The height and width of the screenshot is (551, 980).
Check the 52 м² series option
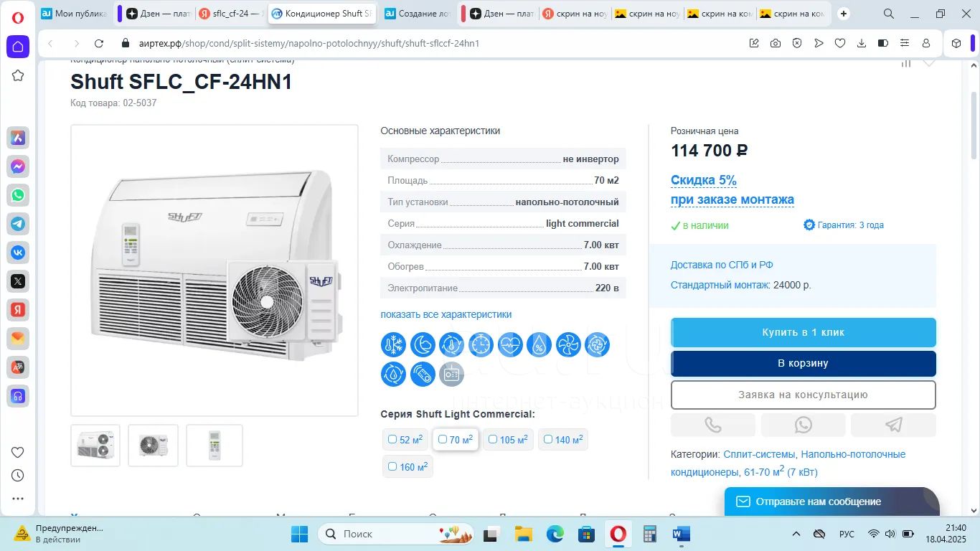(x=405, y=439)
